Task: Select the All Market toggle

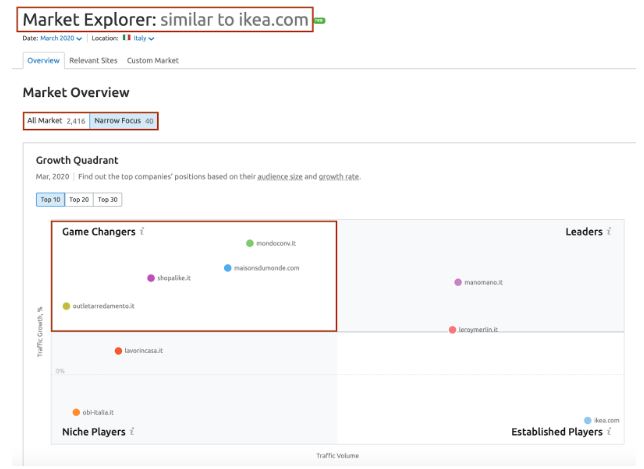Action: click(x=56, y=121)
